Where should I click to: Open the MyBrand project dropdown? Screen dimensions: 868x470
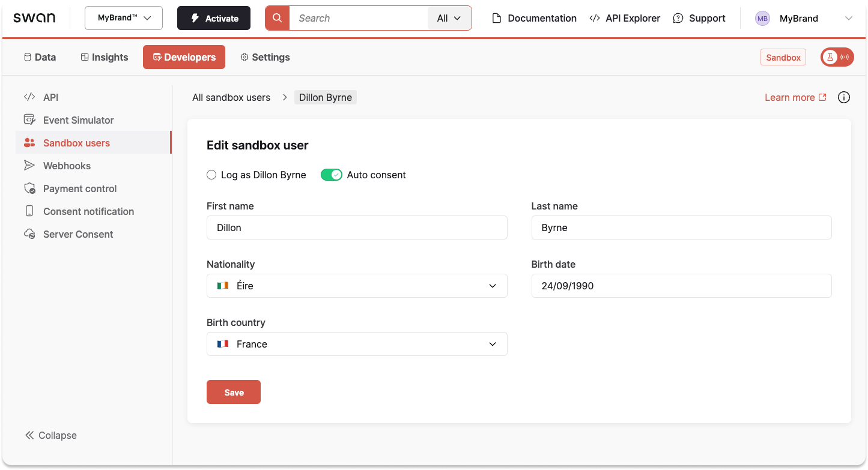[123, 18]
